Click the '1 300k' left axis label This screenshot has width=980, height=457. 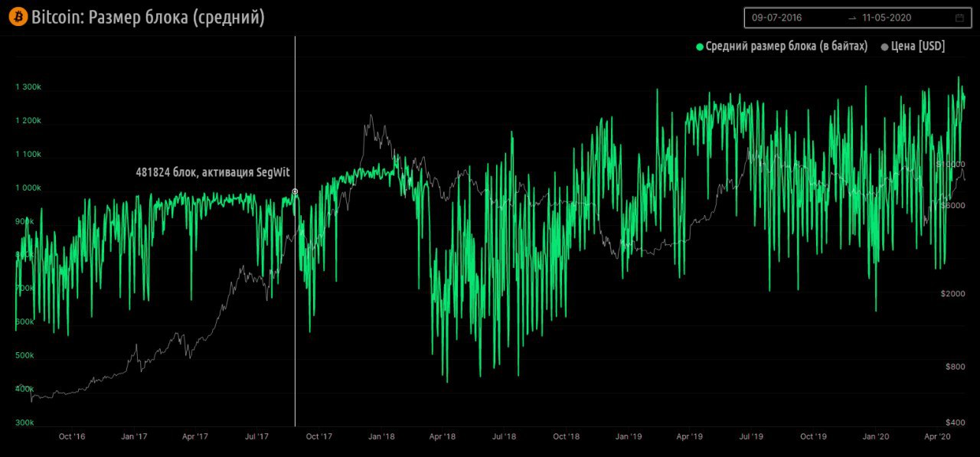click(x=28, y=87)
